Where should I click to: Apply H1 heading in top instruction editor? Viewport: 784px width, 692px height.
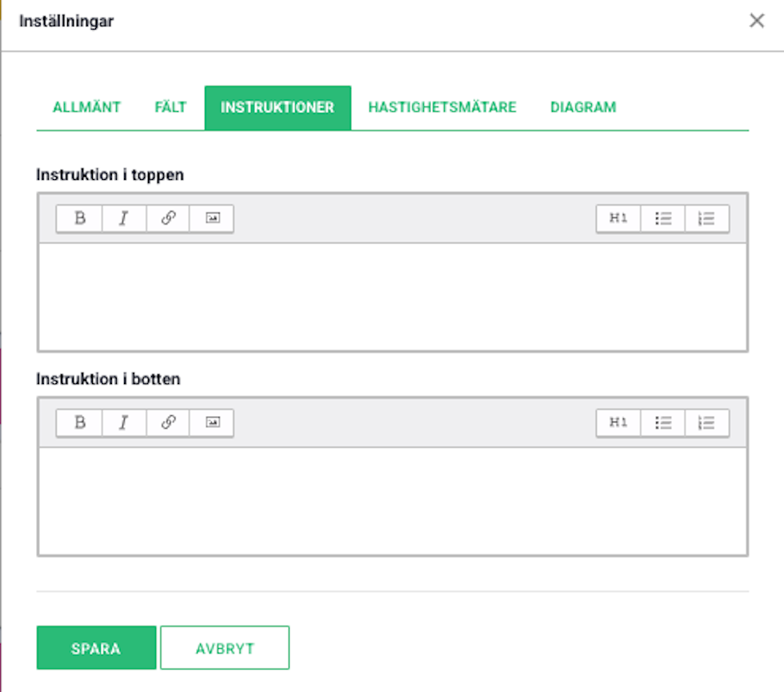tap(618, 218)
